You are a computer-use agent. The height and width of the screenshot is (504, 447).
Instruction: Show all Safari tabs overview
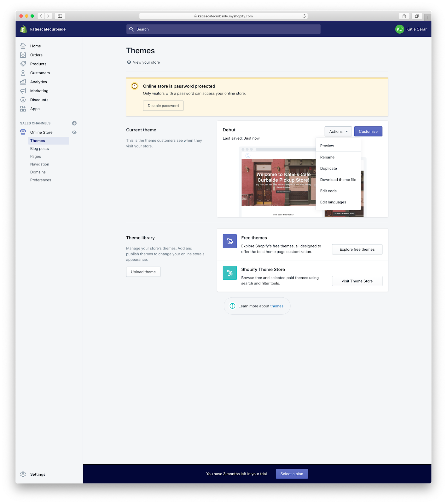(x=417, y=16)
